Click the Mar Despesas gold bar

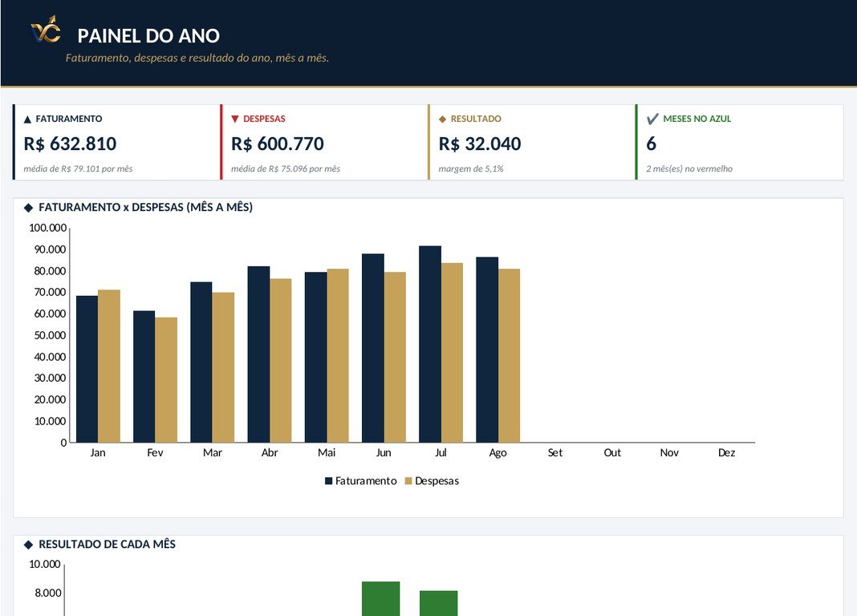tap(223, 367)
